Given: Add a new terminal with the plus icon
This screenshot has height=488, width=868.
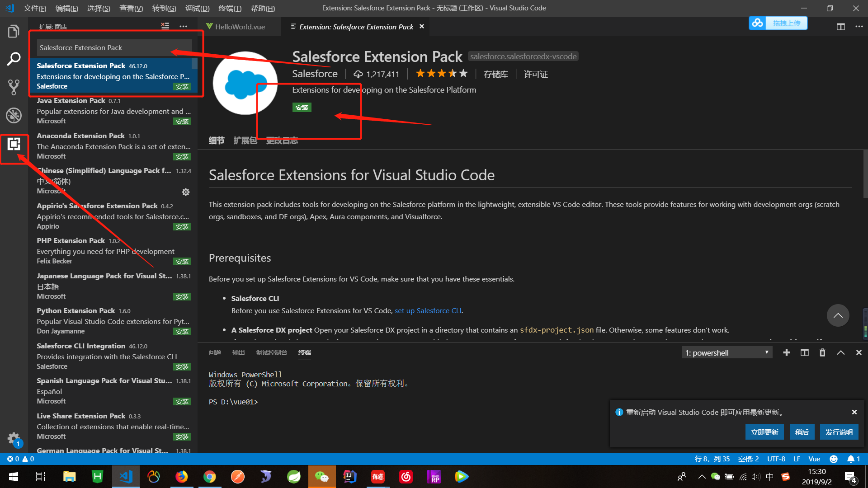Looking at the screenshot, I should tap(787, 352).
